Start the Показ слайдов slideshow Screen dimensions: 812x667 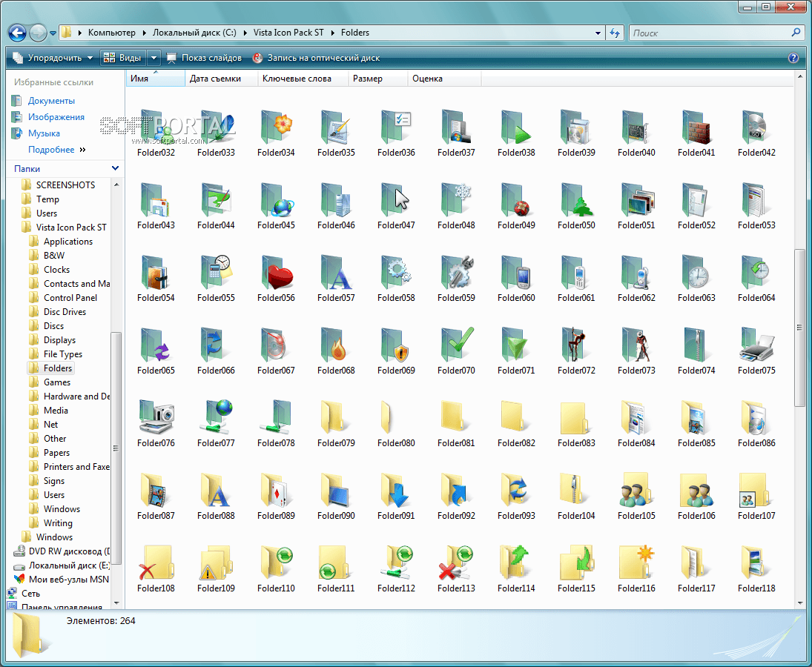tap(204, 58)
